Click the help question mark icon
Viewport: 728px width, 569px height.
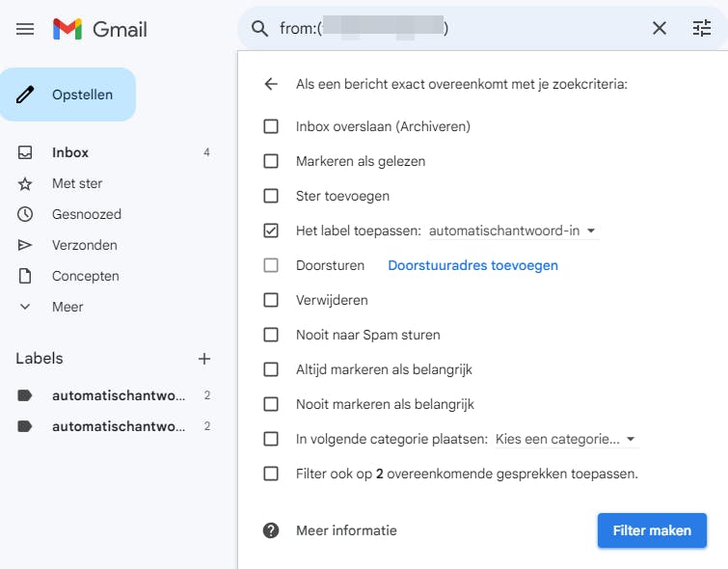(x=271, y=530)
